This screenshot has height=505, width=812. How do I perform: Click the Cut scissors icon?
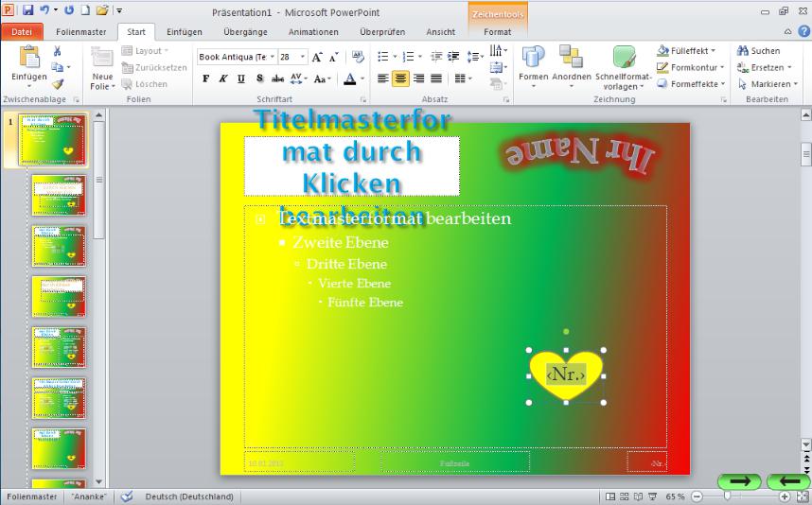pyautogui.click(x=58, y=51)
